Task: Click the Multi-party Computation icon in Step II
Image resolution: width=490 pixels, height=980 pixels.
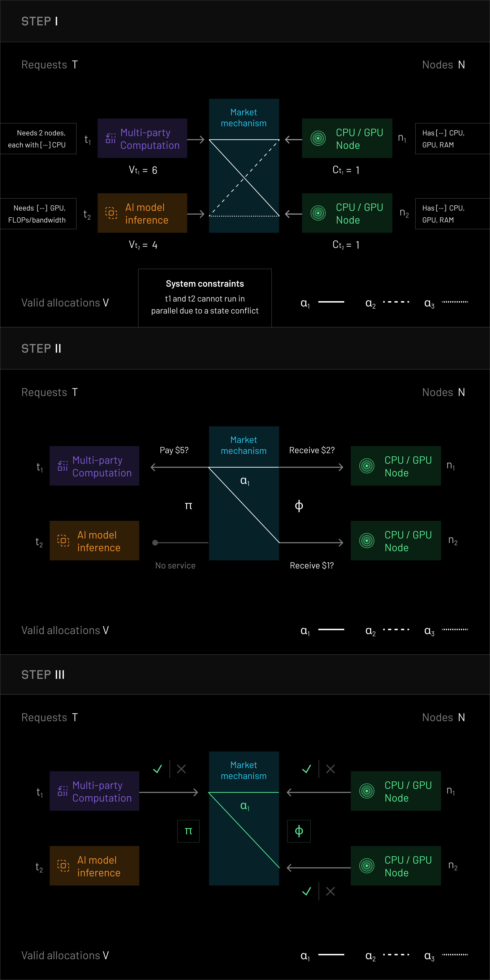Action: point(63,466)
